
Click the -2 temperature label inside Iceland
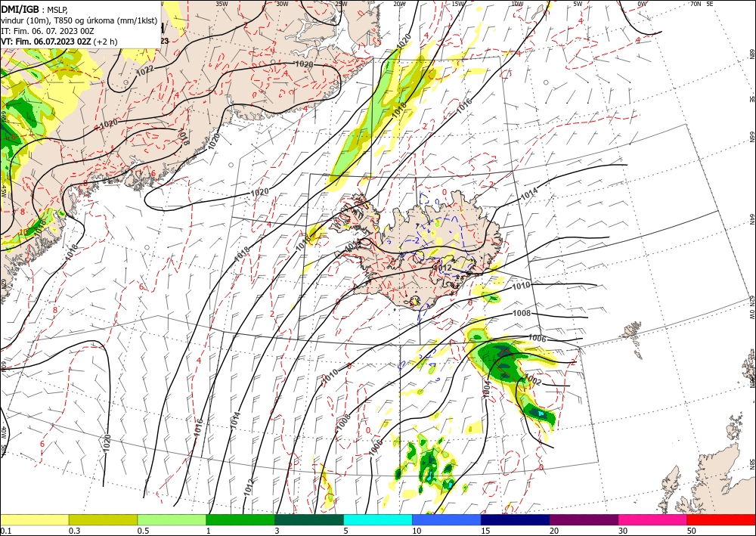[414, 240]
